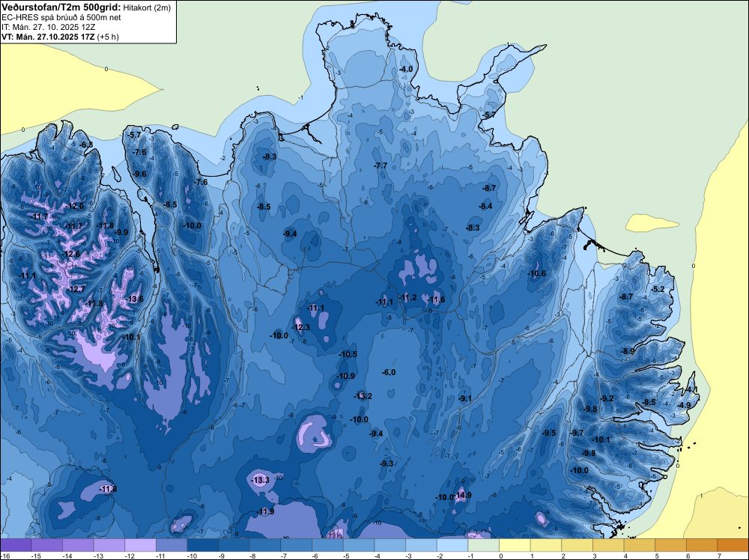
Task: Select the -9.2 temperature value
Action: click(607, 398)
